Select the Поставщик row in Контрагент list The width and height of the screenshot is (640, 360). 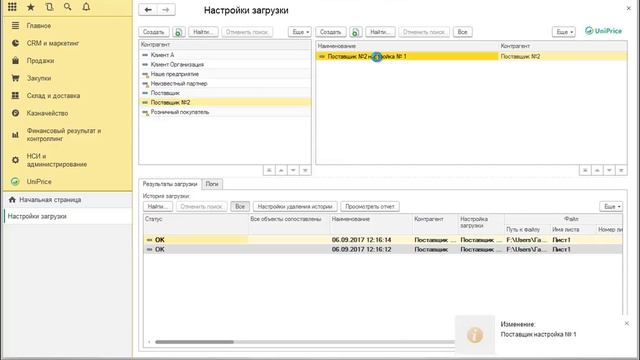225,93
